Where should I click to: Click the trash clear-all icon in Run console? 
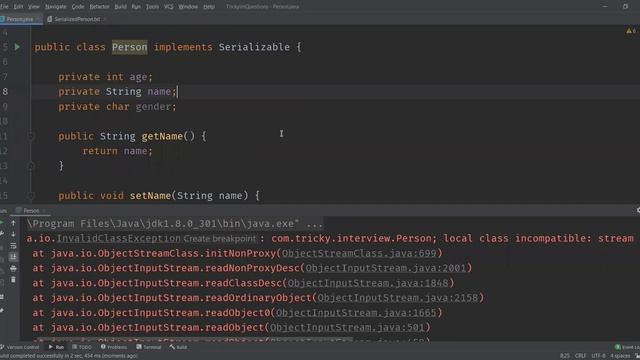click(x=13, y=280)
